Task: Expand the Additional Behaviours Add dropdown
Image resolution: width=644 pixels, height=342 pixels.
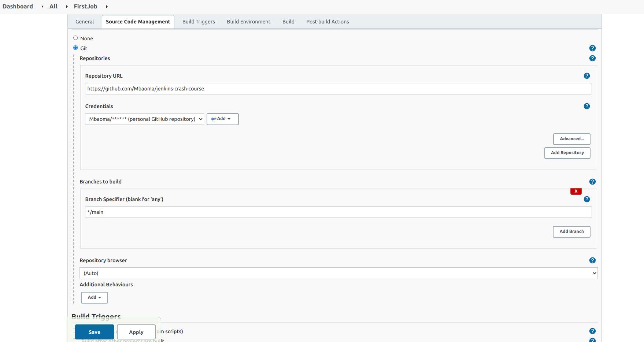Action: (x=94, y=297)
